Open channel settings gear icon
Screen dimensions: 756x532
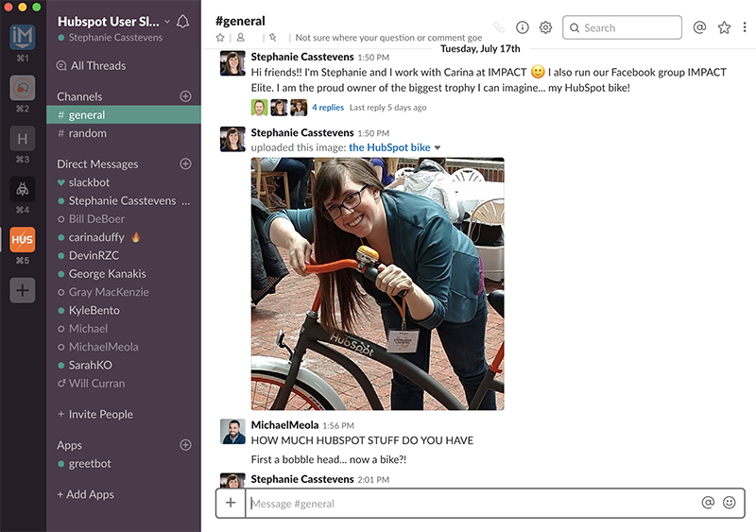[545, 27]
